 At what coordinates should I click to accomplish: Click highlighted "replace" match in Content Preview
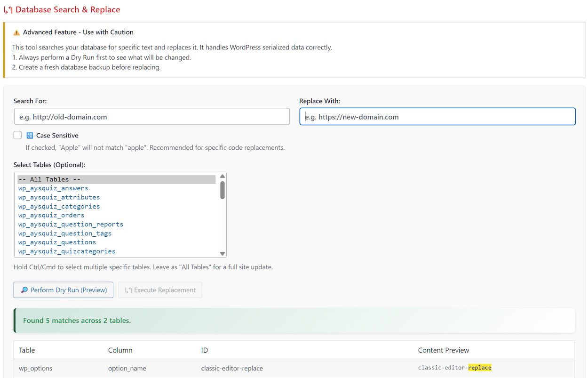coord(480,368)
